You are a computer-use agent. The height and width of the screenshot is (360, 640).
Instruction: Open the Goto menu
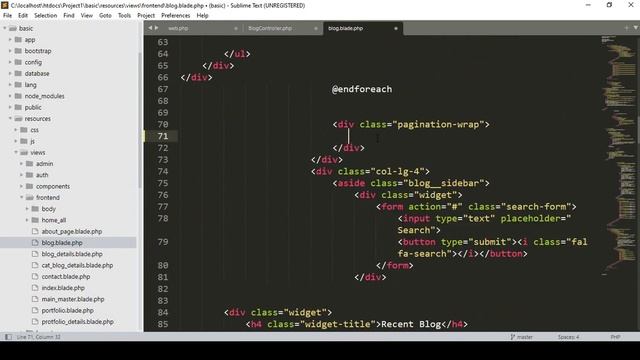click(x=105, y=16)
